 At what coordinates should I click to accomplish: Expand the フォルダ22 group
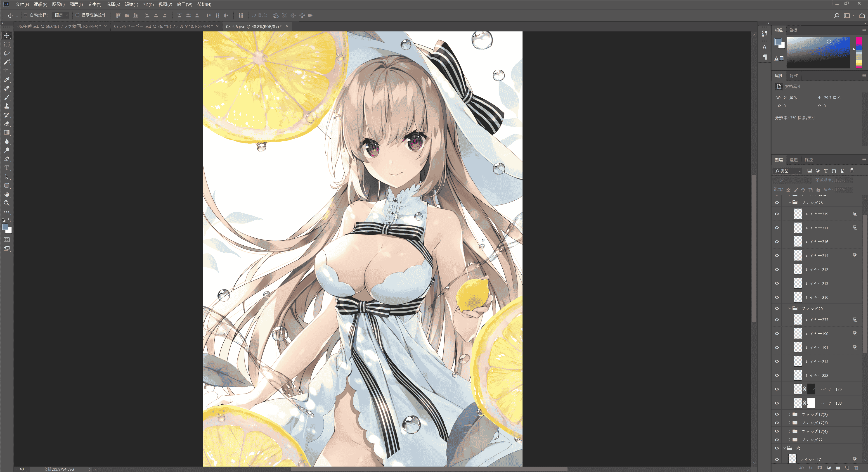(790, 440)
